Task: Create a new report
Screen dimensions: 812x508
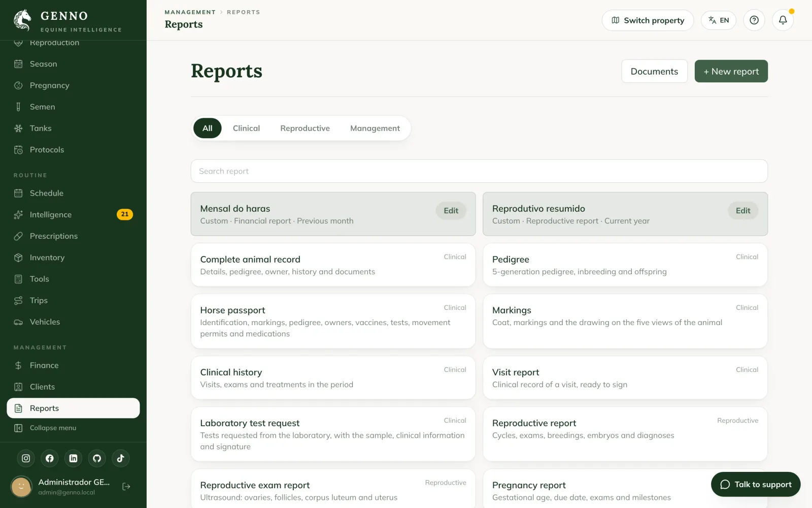Action: pyautogui.click(x=731, y=71)
